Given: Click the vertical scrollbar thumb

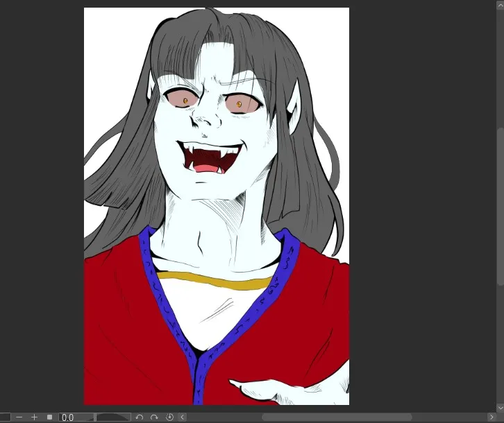Looking at the screenshot, I should pyautogui.click(x=501, y=205).
